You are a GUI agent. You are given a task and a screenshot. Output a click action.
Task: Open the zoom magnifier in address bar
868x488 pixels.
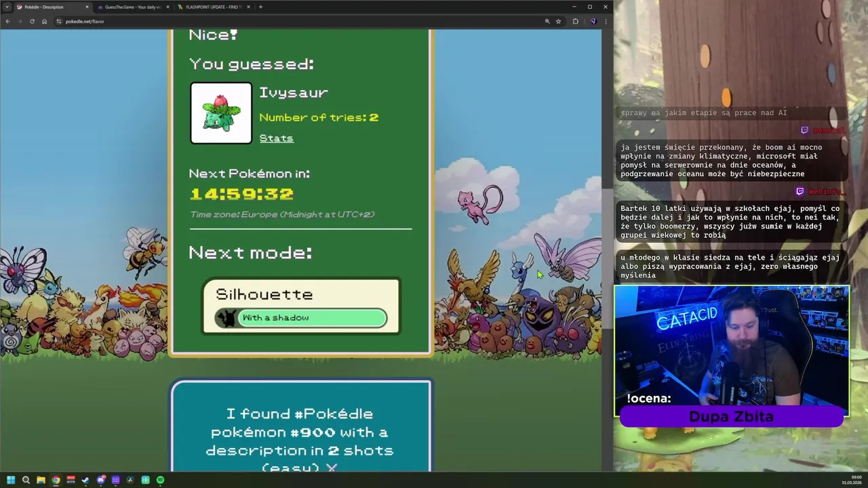coord(547,21)
